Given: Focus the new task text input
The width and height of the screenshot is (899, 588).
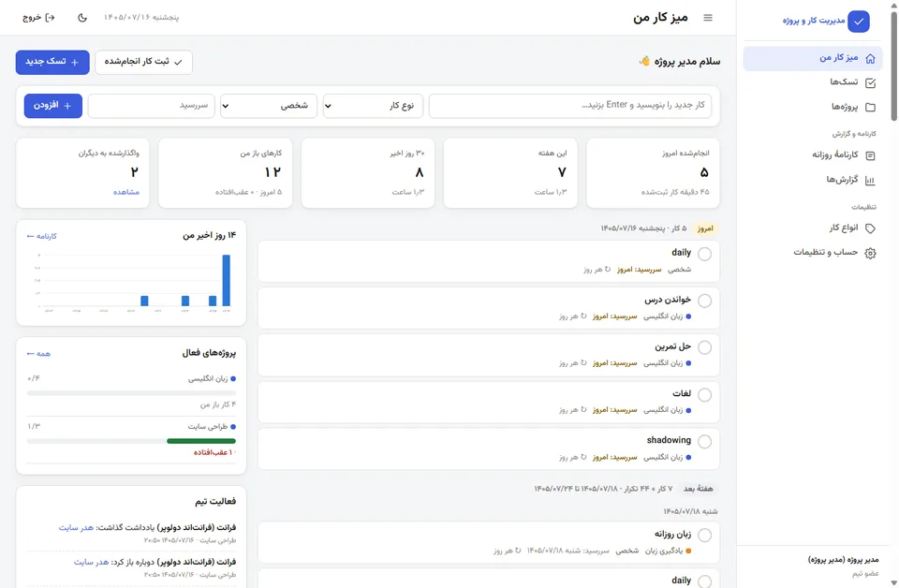Looking at the screenshot, I should 570,106.
